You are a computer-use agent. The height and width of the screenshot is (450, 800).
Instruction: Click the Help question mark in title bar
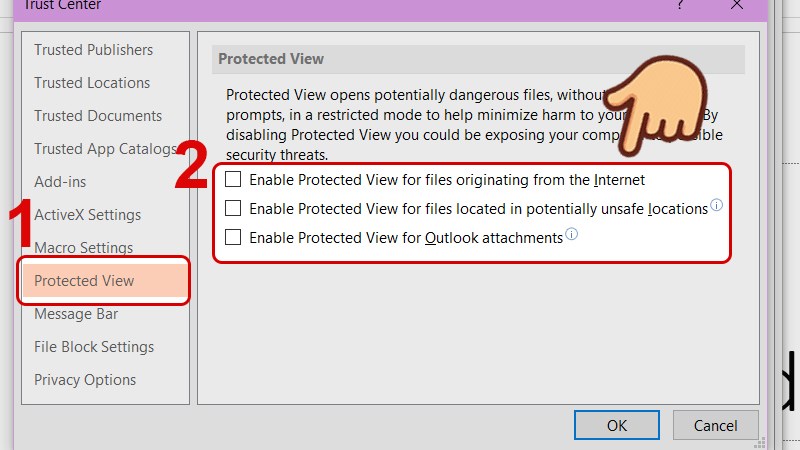[680, 5]
